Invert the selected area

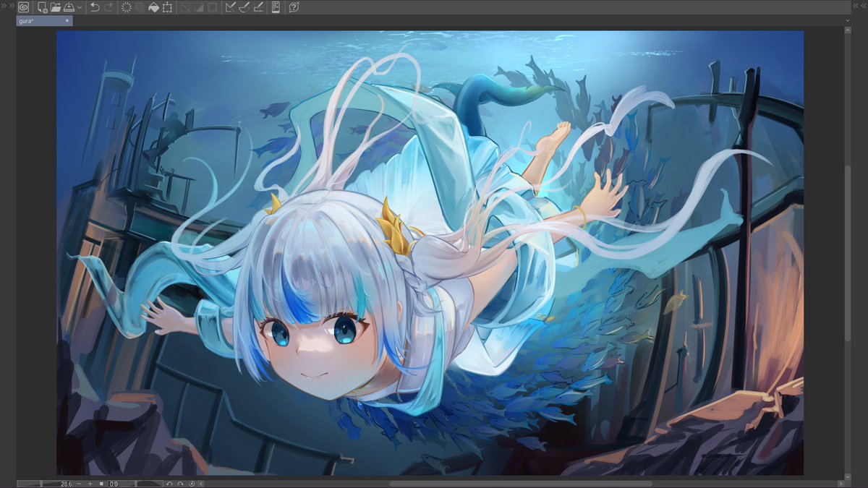click(199, 7)
